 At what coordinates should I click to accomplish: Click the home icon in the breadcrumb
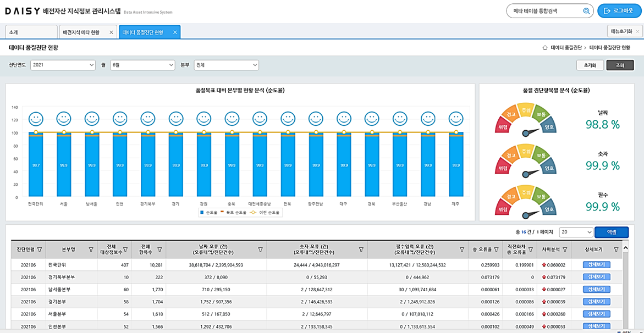[x=545, y=48]
